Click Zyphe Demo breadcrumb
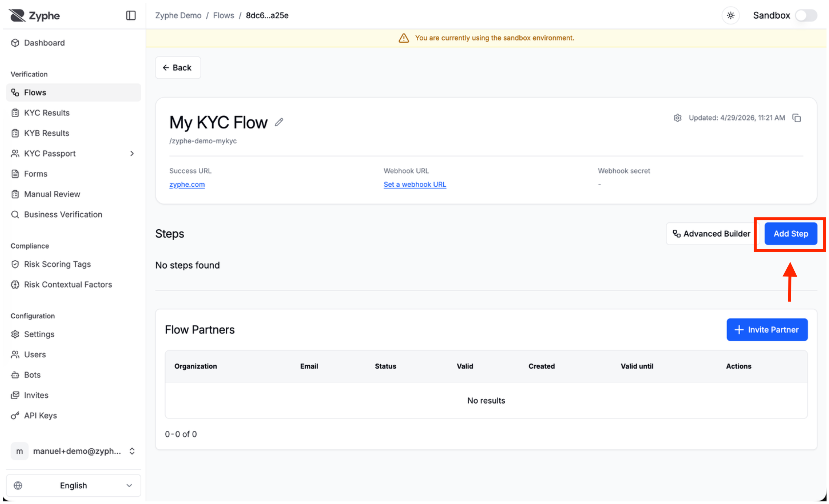 coord(178,15)
